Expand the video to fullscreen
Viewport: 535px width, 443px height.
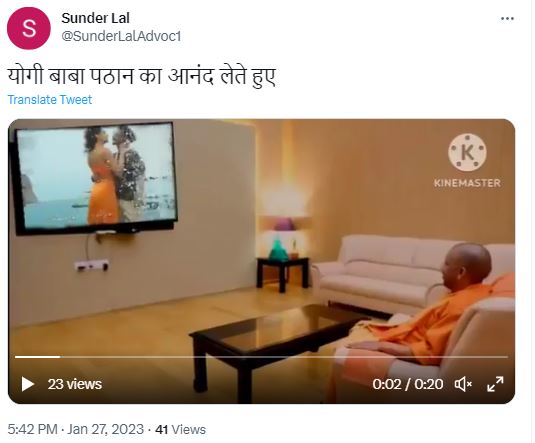[x=495, y=384]
